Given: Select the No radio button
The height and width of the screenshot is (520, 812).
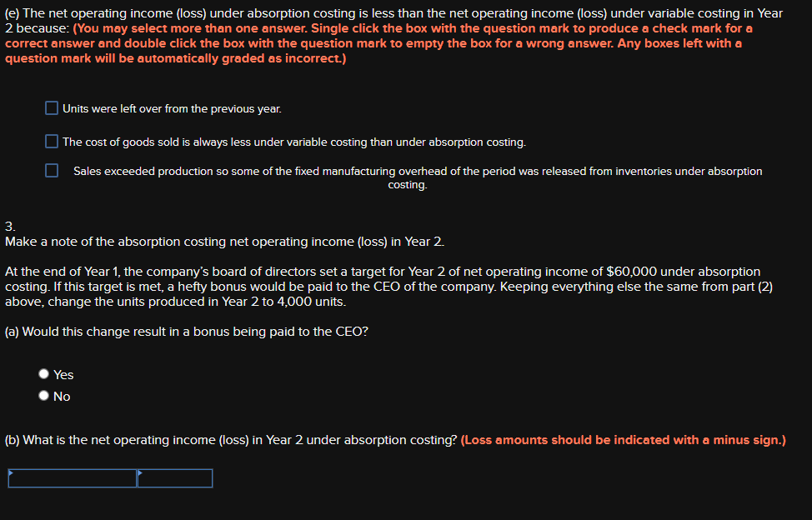Looking at the screenshot, I should click(x=43, y=396).
